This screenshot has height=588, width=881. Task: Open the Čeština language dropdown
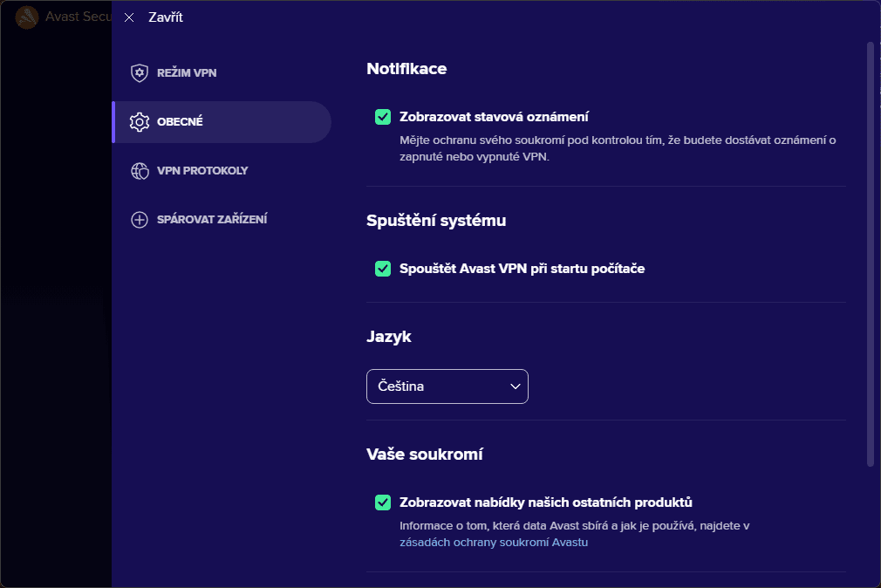pos(447,386)
